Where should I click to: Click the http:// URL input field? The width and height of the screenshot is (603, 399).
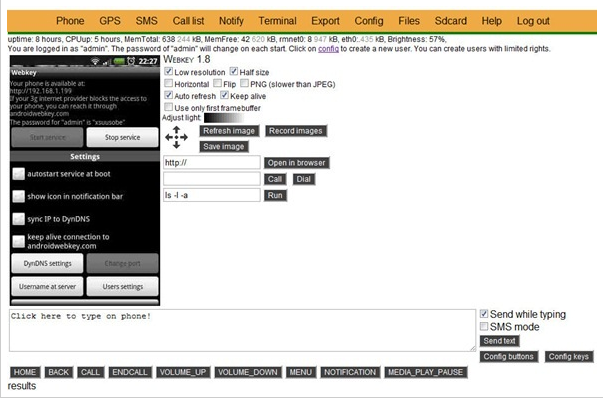pos(212,163)
